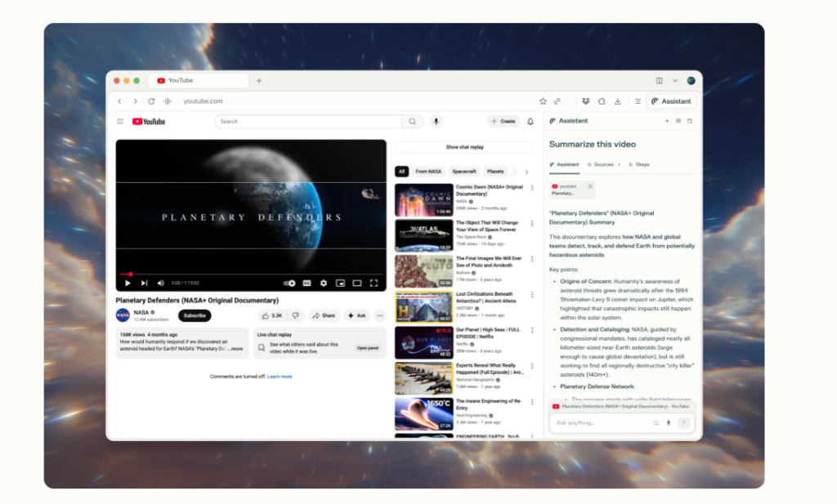Open video settings gear icon
Image resolution: width=837 pixels, height=504 pixels.
324,283
